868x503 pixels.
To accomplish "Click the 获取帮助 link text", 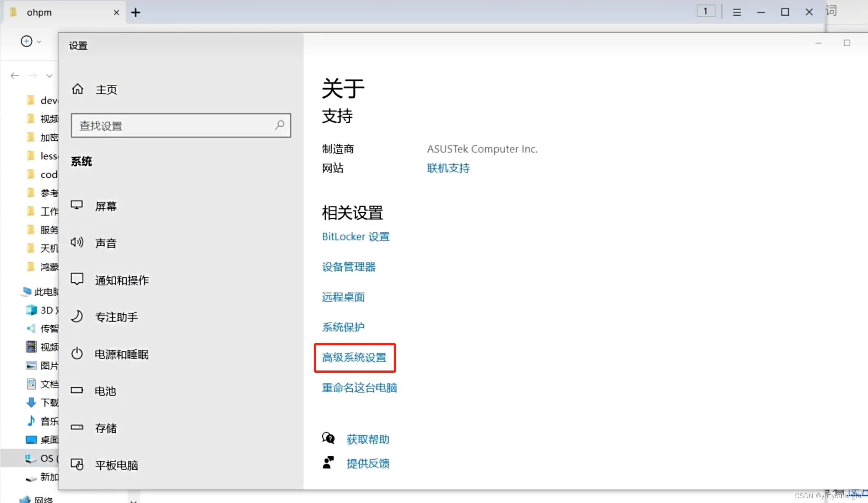I will coord(368,439).
